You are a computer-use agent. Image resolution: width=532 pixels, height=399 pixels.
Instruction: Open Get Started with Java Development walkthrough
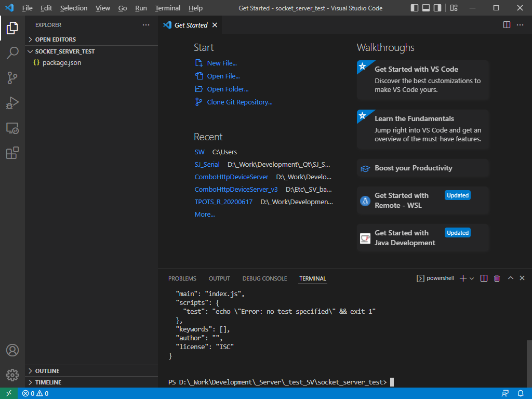[x=423, y=237]
